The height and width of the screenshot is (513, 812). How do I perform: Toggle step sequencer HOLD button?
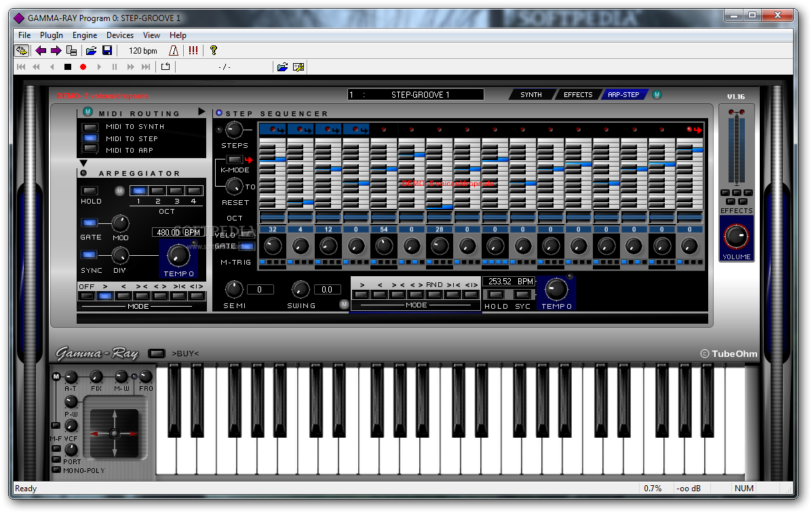point(496,294)
